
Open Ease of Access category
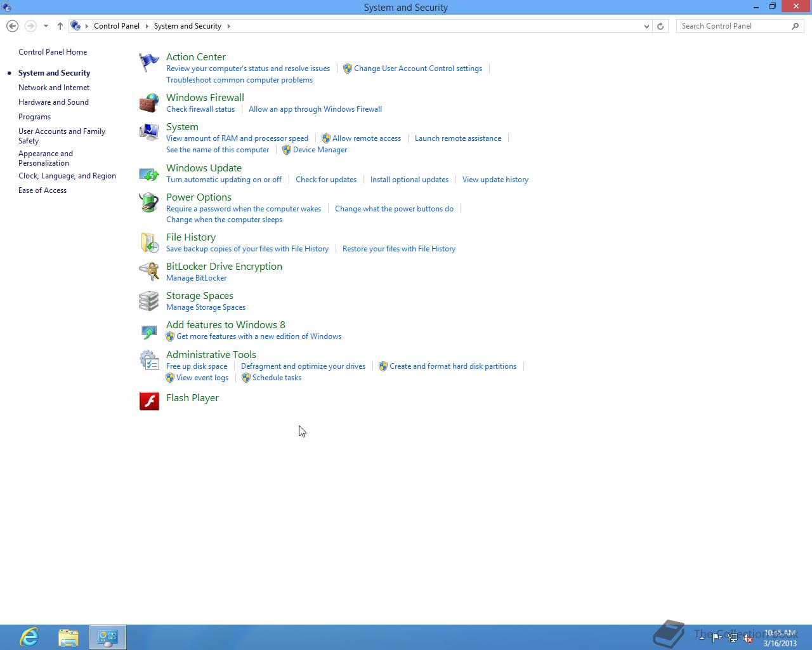43,190
